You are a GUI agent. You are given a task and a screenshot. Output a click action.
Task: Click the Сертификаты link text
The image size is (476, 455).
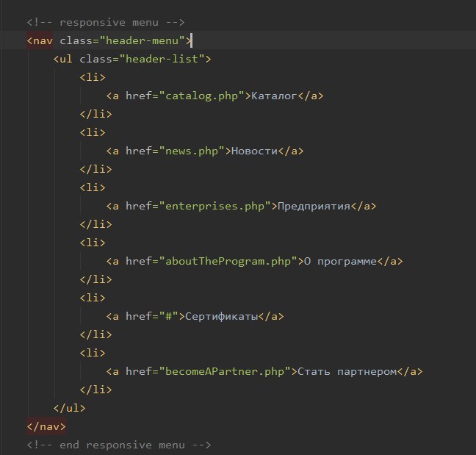tap(221, 316)
